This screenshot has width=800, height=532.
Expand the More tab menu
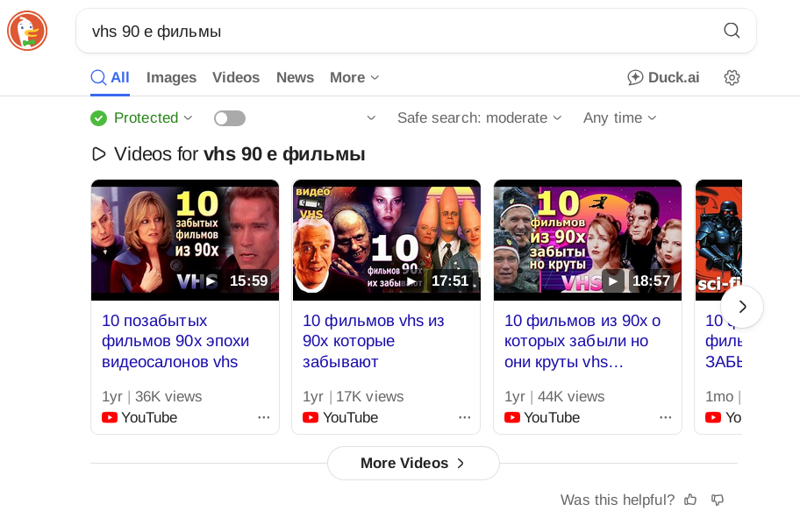[x=354, y=77]
